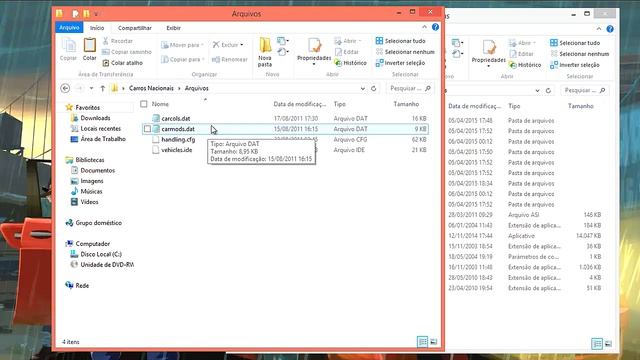Refresh the Arquivos folder view
Viewport: 640px width, 360px height.
tap(373, 88)
